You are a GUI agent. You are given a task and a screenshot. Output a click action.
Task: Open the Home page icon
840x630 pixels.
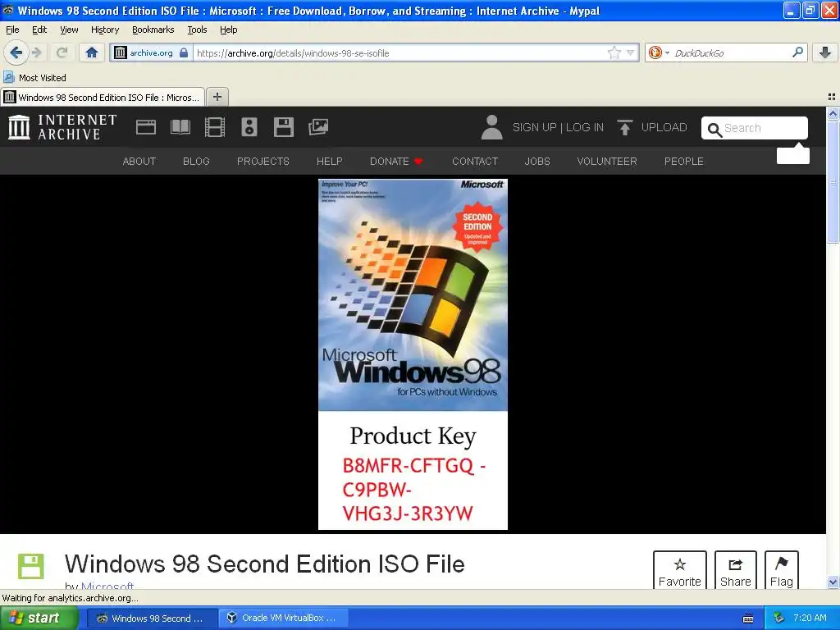92,52
